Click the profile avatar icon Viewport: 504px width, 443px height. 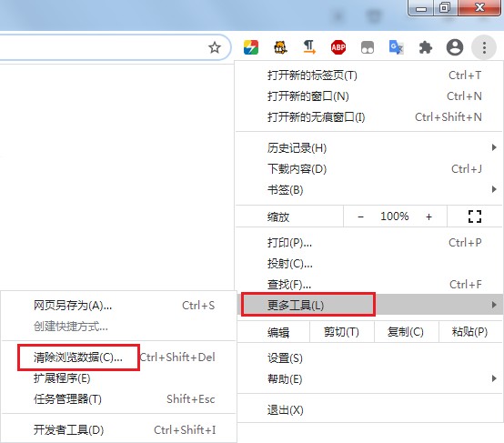pos(455,47)
